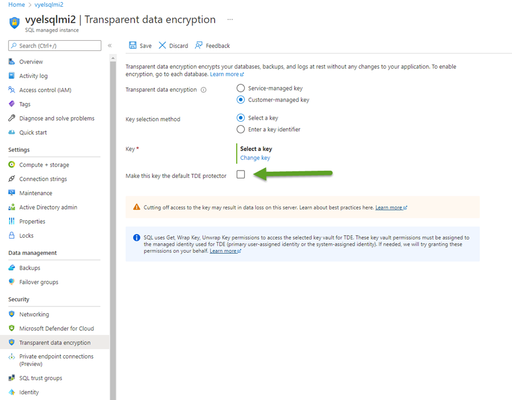Click the Discard X icon
Image resolution: width=512 pixels, height=400 pixels.
pyautogui.click(x=162, y=45)
